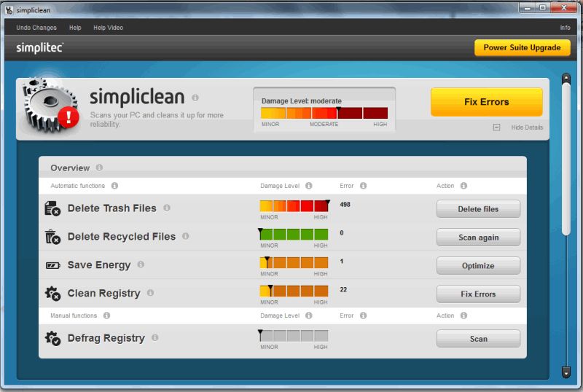Click info icon next to Defrag Registry

tap(155, 337)
